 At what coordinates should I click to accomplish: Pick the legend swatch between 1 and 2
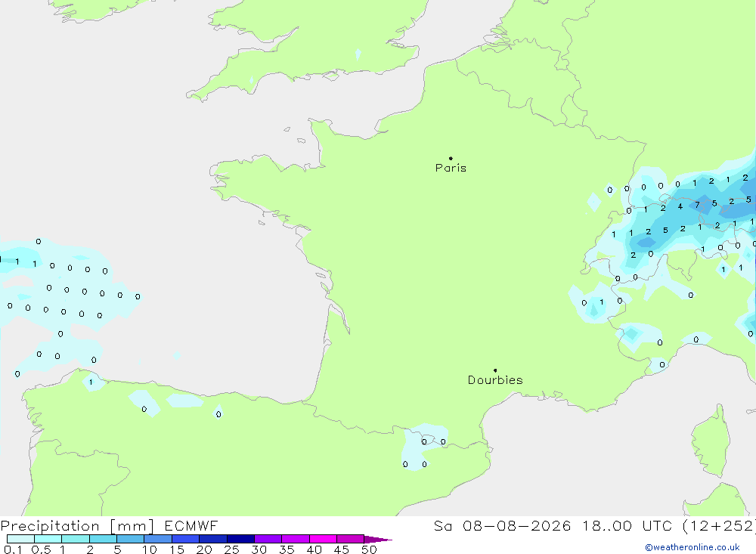(76, 539)
